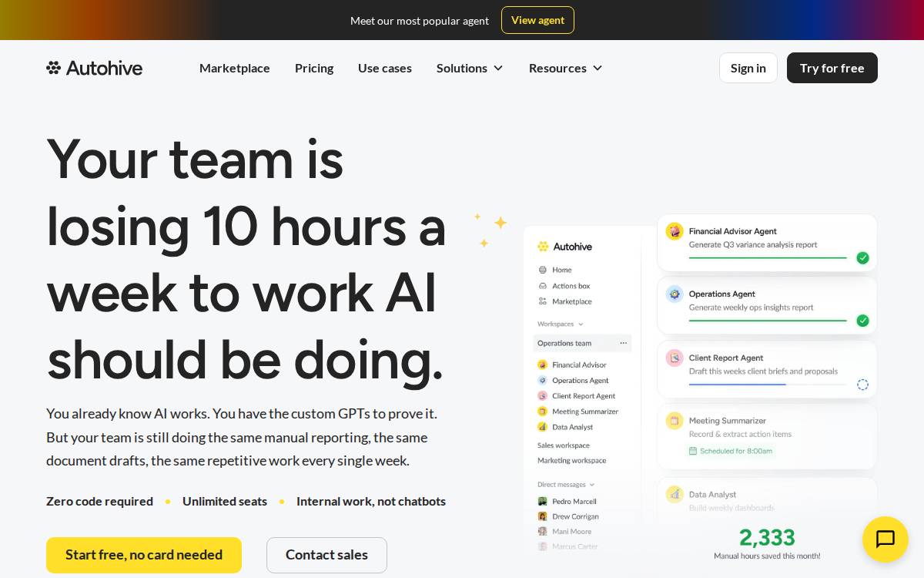Click the Operations Agent card gear icon
This screenshot has width=924, height=578.
pos(675,294)
